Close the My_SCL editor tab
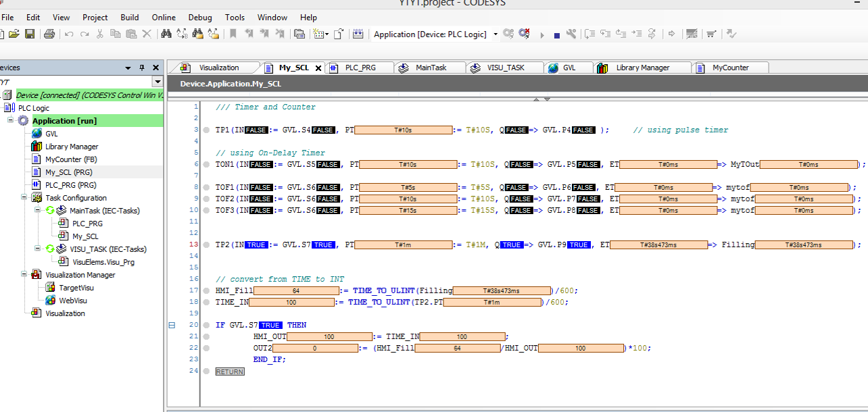Image resolution: width=868 pixels, height=412 pixels. (318, 68)
